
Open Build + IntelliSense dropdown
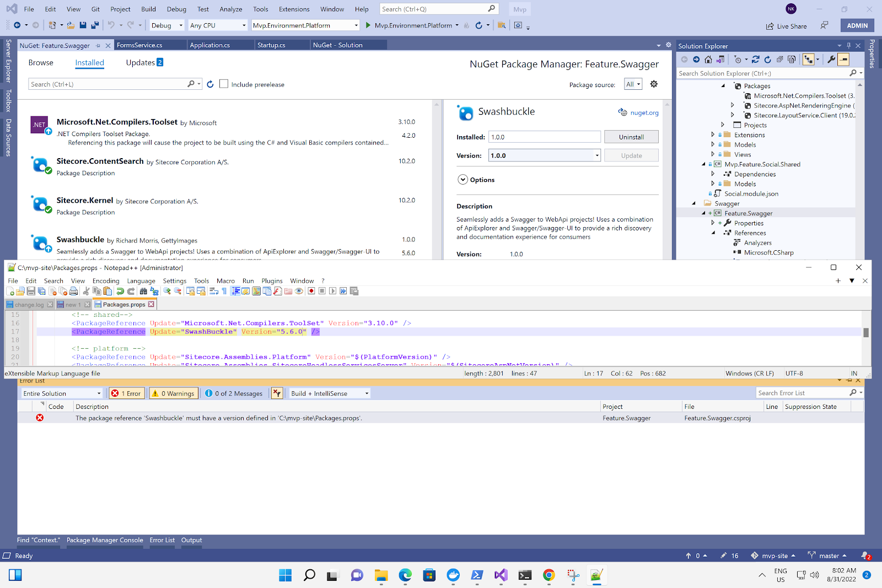(330, 393)
